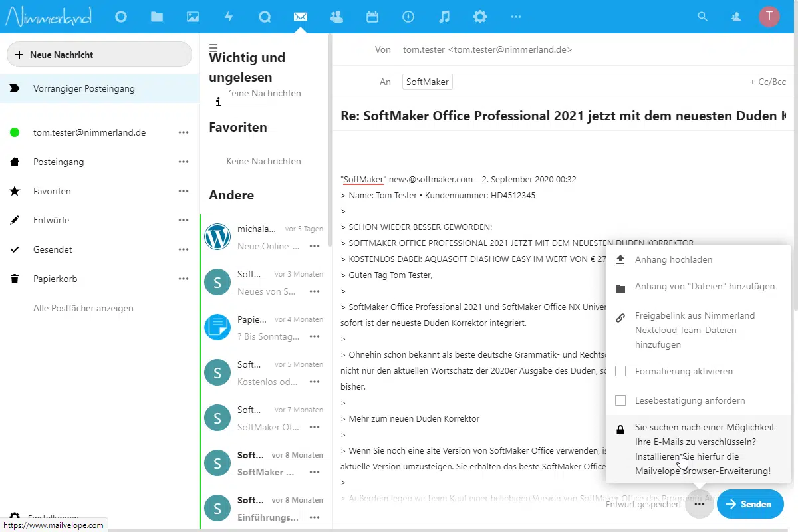Enable Formatierung aktivieren checkbox

pyautogui.click(x=620, y=371)
